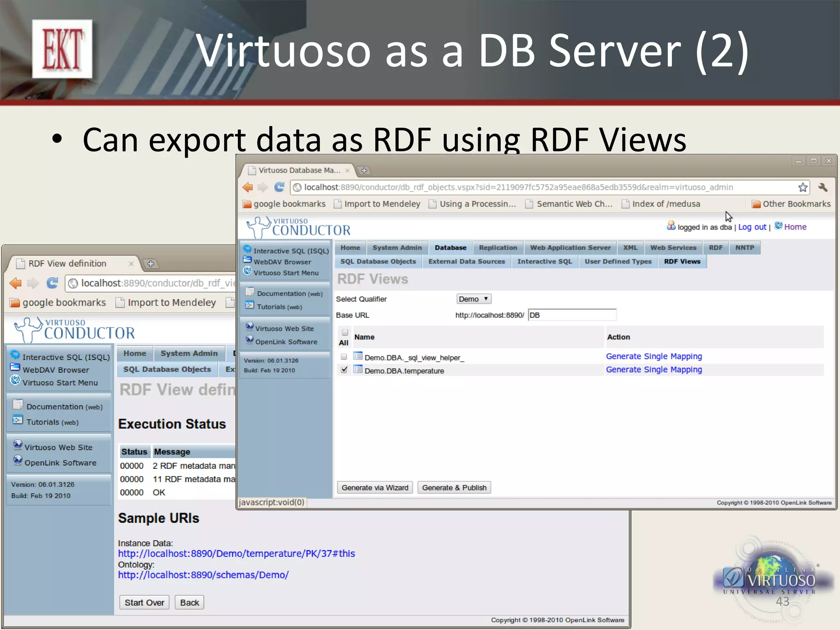Viewport: 840px width, 630px height.
Task: Open ontology URI schemas/Demo/
Action: [x=203, y=575]
